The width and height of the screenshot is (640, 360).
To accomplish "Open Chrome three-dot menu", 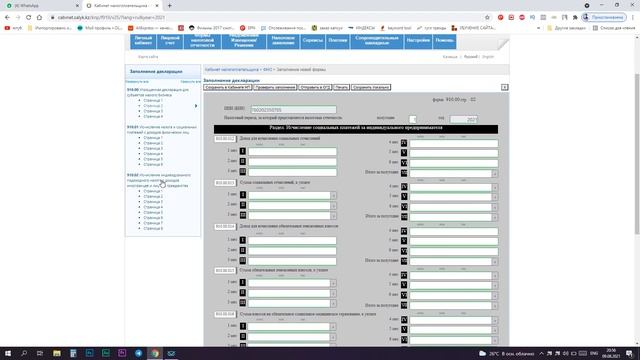I will pyautogui.click(x=633, y=18).
